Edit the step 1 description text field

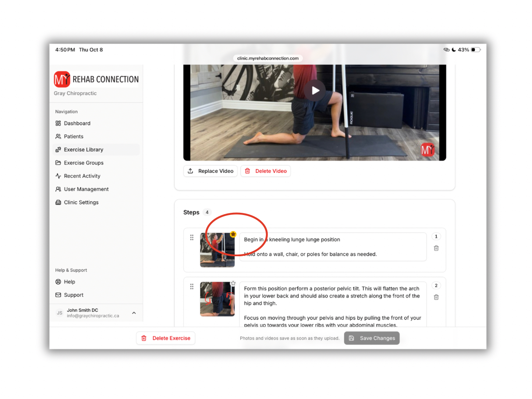[333, 247]
